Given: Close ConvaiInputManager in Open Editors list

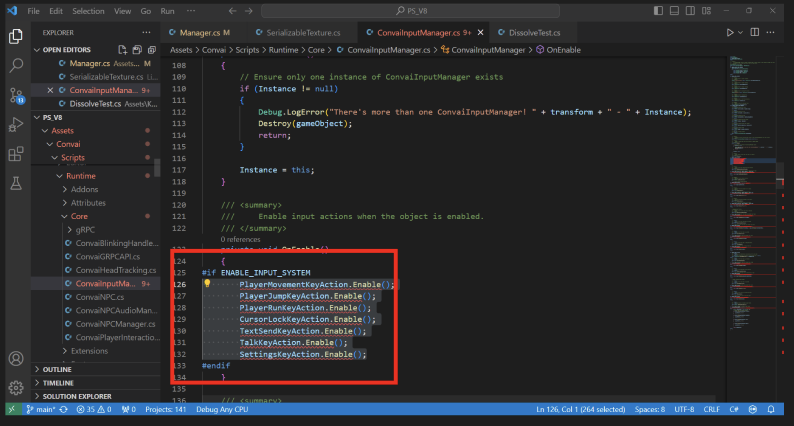Looking at the screenshot, I should pyautogui.click(x=50, y=90).
